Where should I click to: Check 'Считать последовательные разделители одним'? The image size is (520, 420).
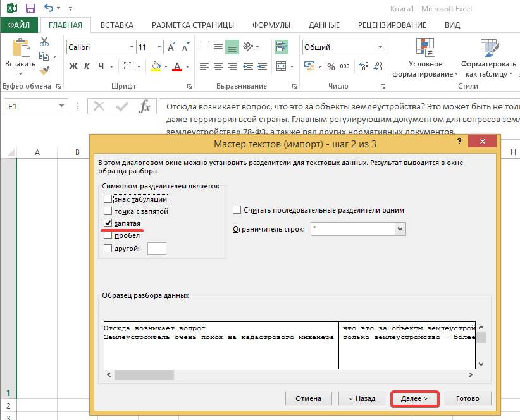click(237, 210)
